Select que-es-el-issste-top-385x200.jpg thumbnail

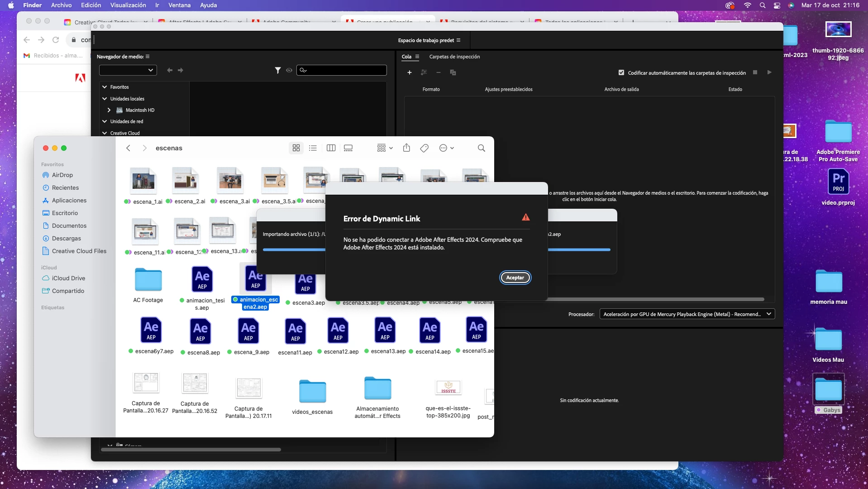point(448,388)
